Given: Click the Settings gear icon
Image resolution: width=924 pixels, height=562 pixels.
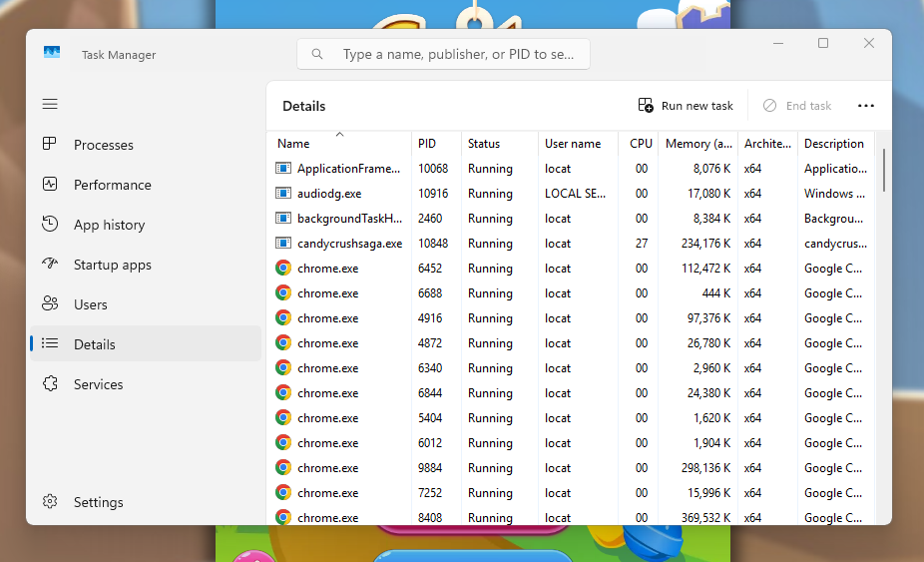Looking at the screenshot, I should (x=50, y=502).
